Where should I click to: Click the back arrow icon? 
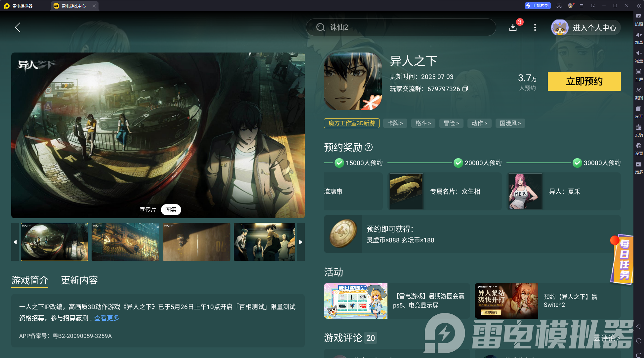(x=18, y=27)
